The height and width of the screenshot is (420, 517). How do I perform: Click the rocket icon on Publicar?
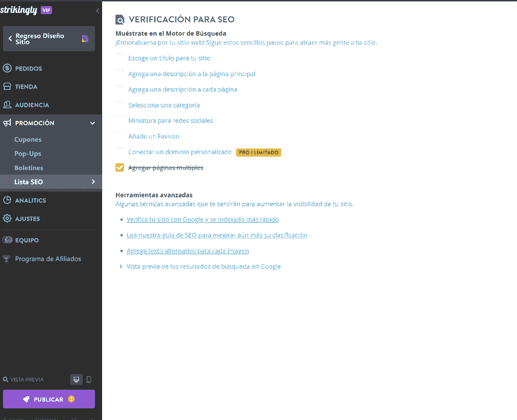26,399
